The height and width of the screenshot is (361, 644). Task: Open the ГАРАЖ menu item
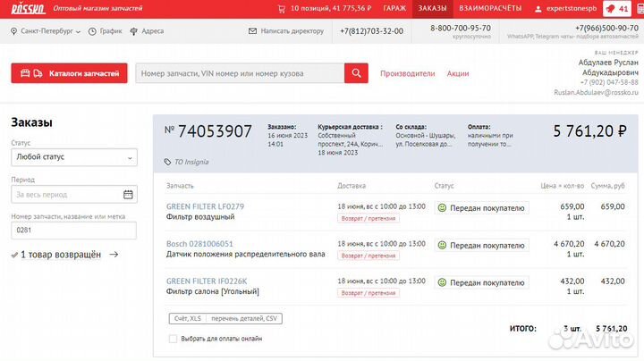(394, 9)
